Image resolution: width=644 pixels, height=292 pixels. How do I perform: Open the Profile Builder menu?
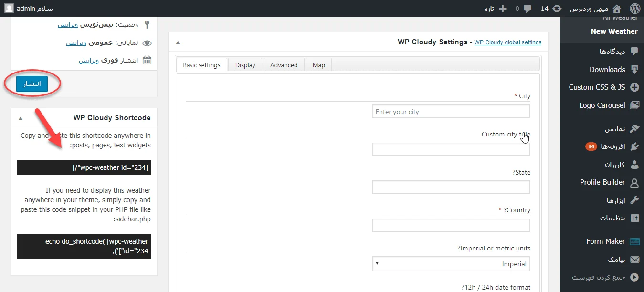point(602,182)
